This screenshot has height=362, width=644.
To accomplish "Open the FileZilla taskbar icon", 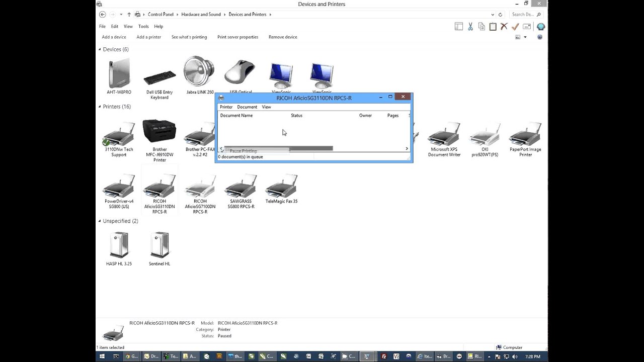I will click(x=383, y=356).
